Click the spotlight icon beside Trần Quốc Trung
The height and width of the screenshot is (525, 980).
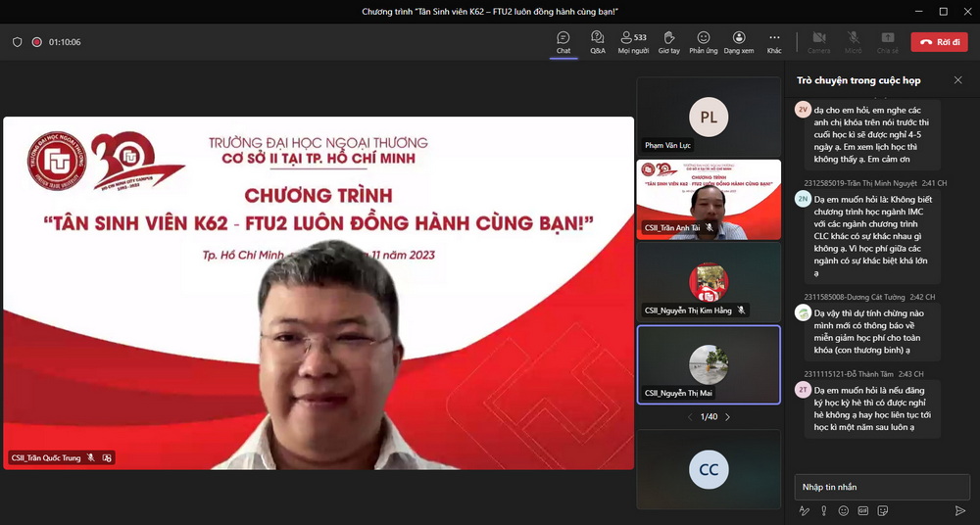(107, 458)
